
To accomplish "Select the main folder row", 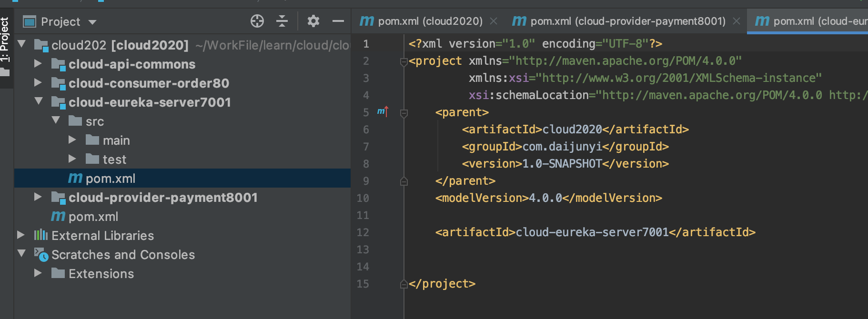I will tap(182, 140).
